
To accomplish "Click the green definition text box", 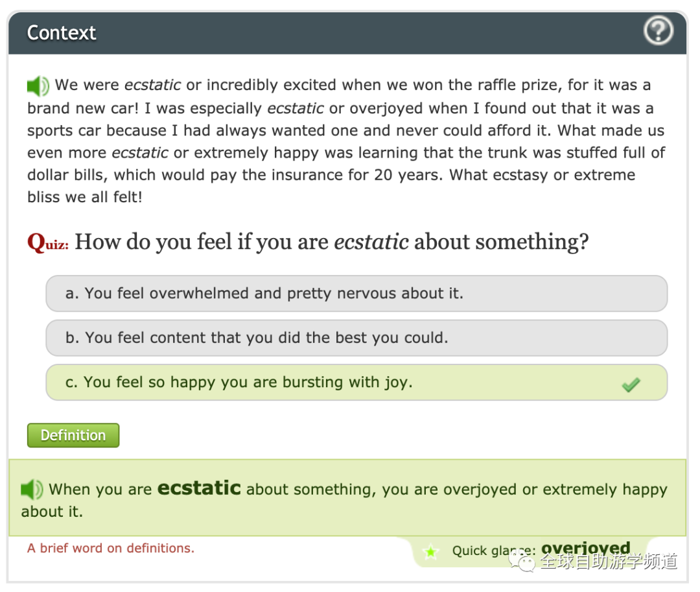I will tap(347, 497).
